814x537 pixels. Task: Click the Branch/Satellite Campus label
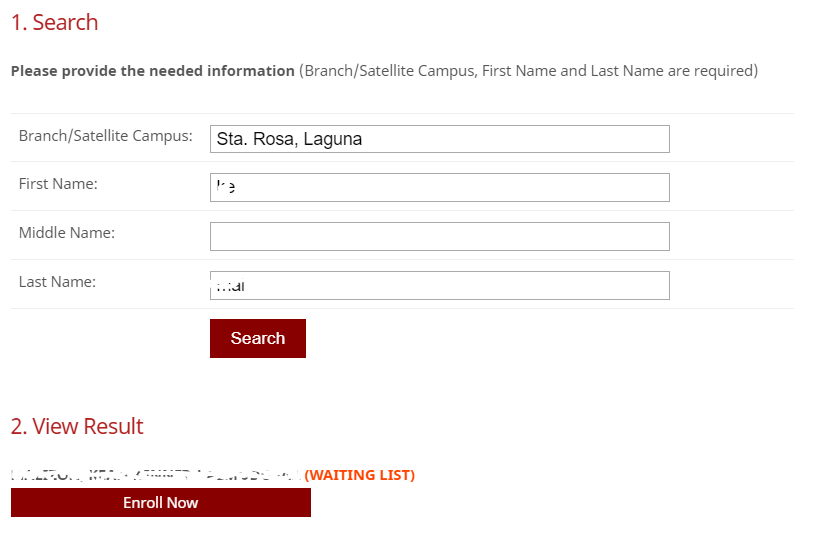click(x=105, y=136)
